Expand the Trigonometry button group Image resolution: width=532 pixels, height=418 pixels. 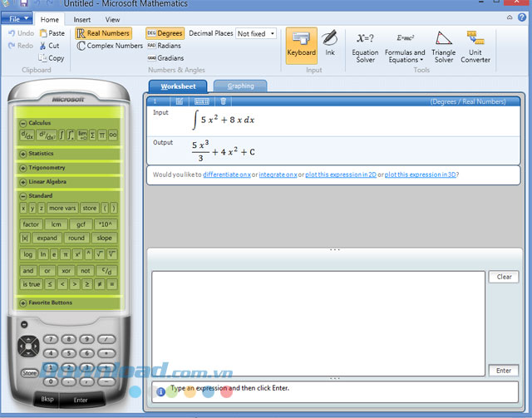pyautogui.click(x=23, y=168)
